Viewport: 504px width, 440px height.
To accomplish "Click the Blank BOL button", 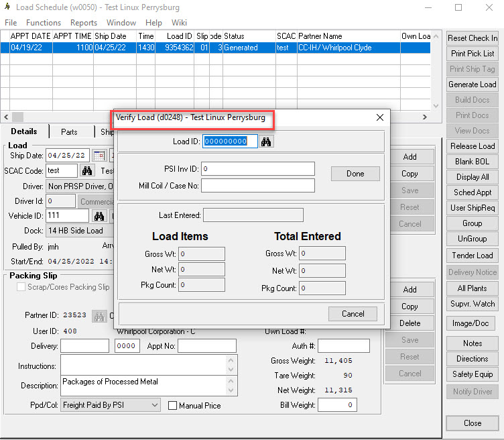I will [x=472, y=162].
